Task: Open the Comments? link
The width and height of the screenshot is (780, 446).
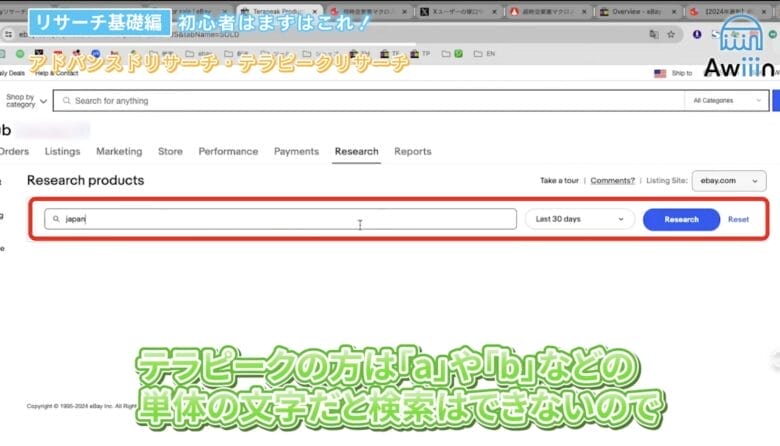Action: click(612, 180)
